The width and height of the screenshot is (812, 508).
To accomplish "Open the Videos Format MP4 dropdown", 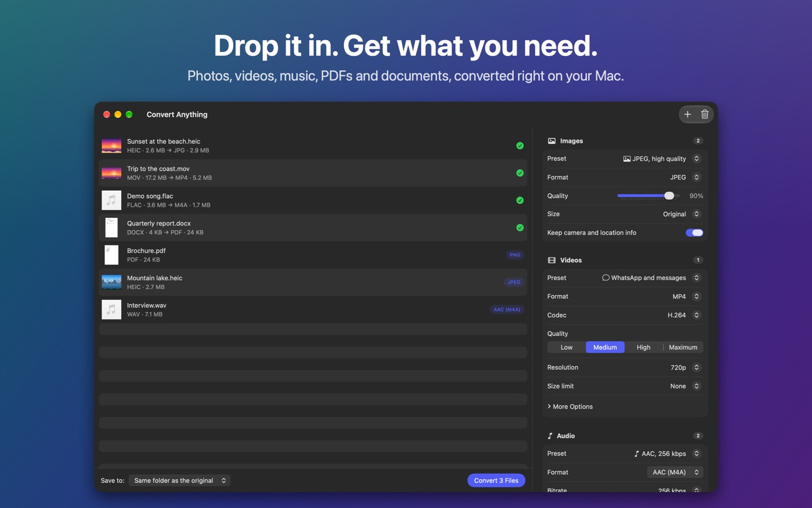I will [686, 296].
